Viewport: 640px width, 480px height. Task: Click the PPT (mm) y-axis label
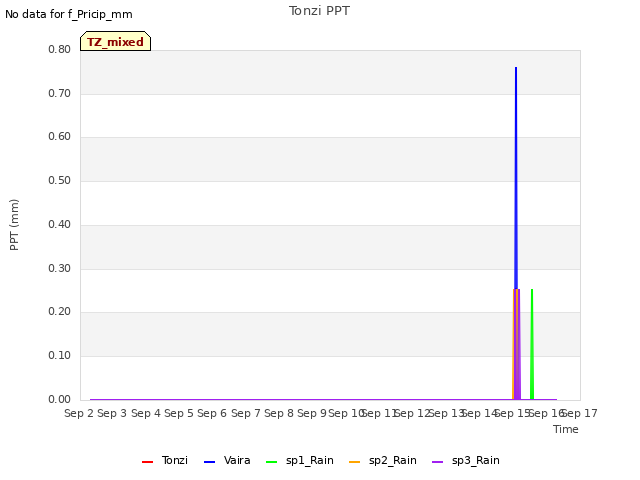pyautogui.click(x=14, y=225)
